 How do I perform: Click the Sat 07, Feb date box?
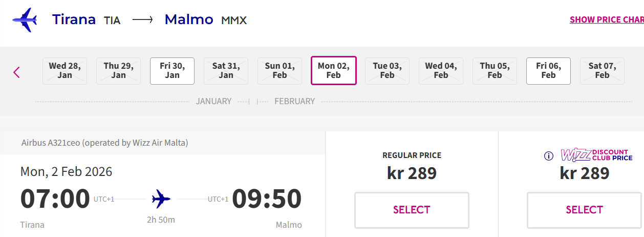point(602,71)
